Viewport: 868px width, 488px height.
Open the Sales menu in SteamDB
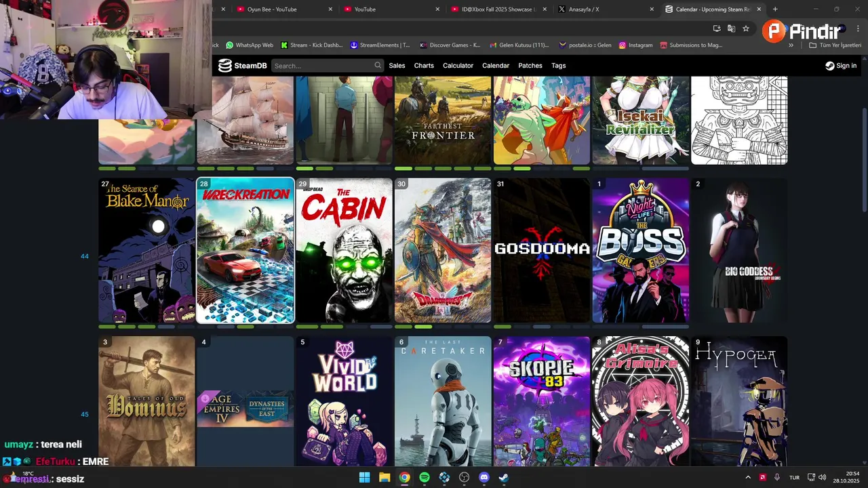(397, 66)
